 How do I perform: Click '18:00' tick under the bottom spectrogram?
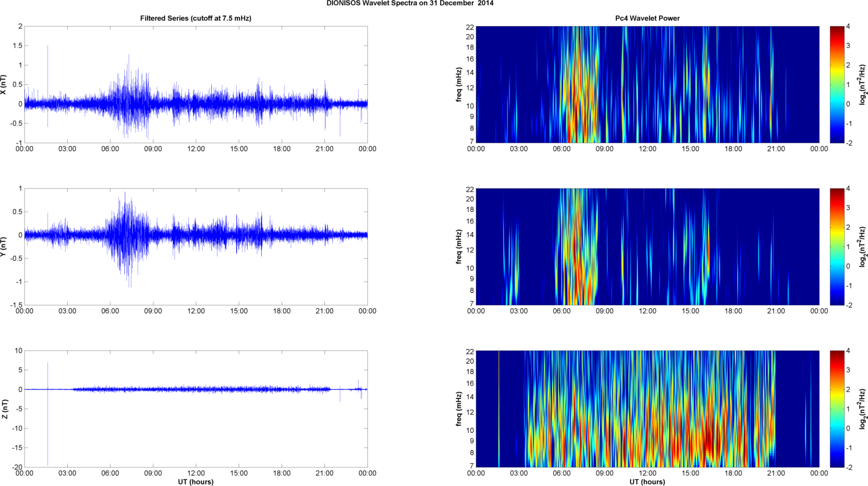click(x=733, y=473)
